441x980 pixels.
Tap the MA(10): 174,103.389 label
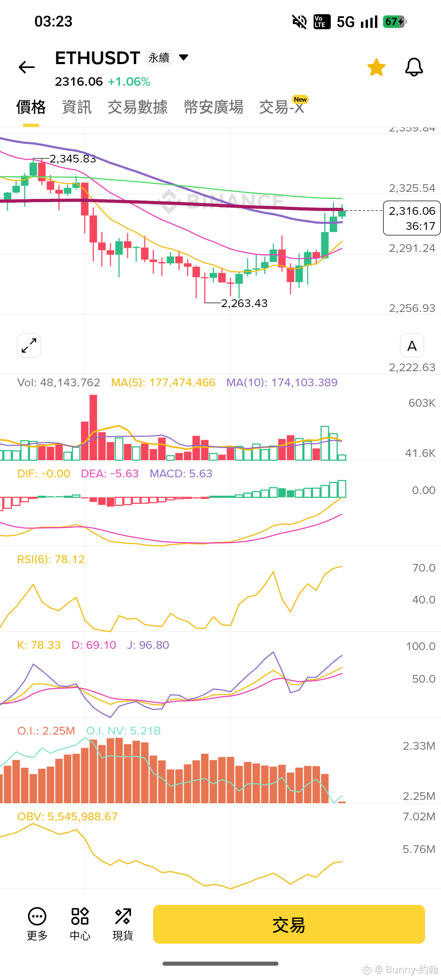pyautogui.click(x=282, y=383)
